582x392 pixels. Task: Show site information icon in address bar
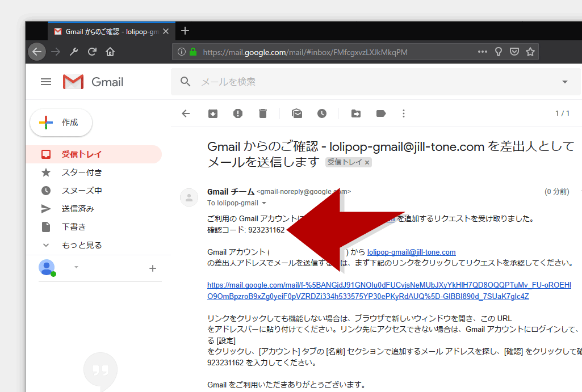pyautogui.click(x=182, y=52)
